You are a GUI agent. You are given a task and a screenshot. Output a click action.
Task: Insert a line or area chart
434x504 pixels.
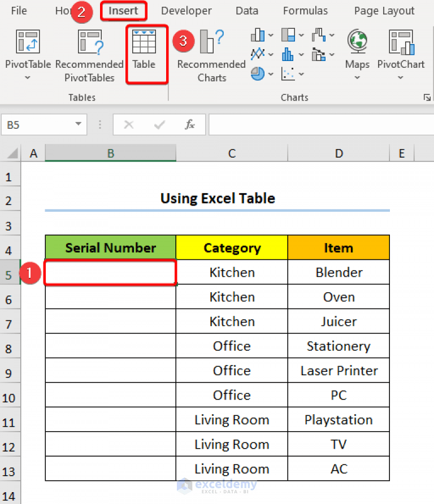coord(258,54)
